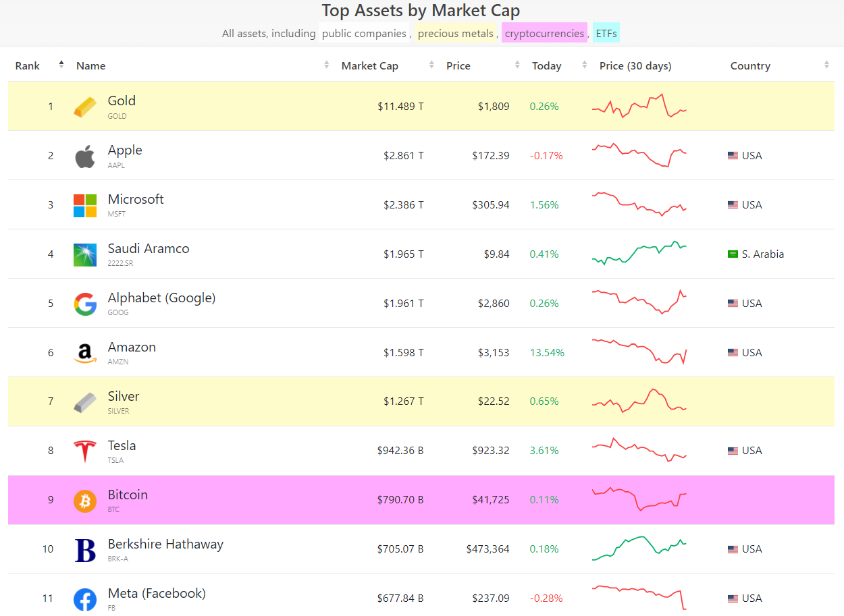Open the Tesla company page
This screenshot has height=616, width=844.
tap(122, 446)
